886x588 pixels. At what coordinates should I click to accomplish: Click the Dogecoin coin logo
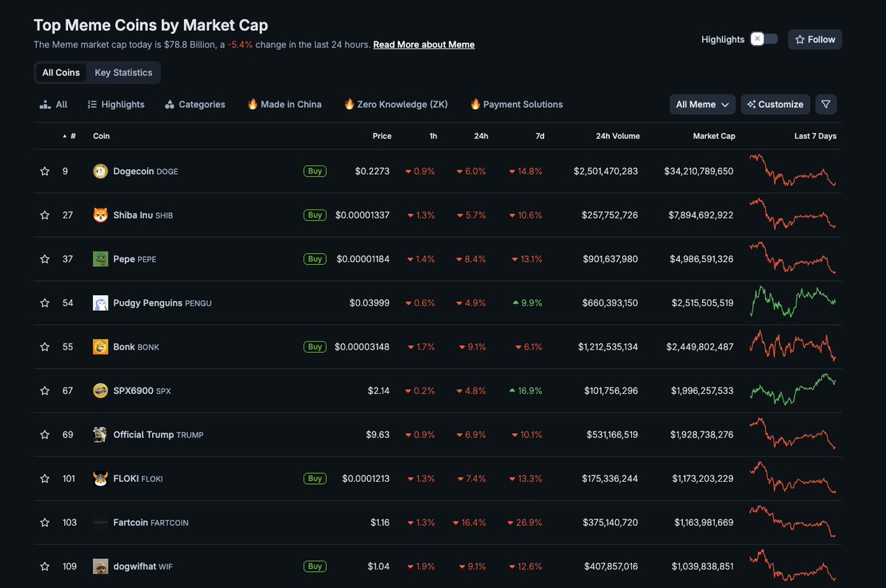tap(100, 171)
